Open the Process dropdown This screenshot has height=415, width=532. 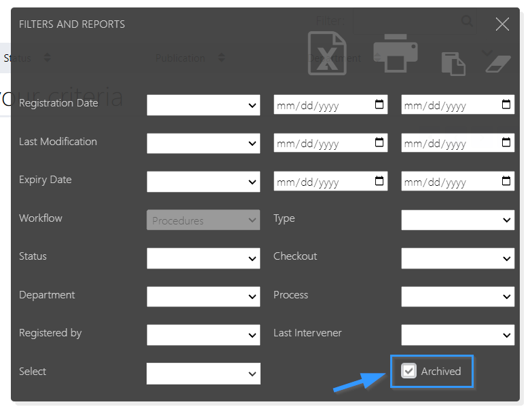(457, 297)
